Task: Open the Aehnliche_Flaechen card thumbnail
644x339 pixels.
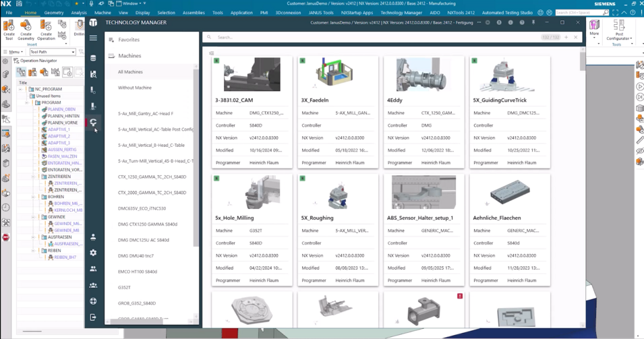Action: pyautogui.click(x=509, y=191)
